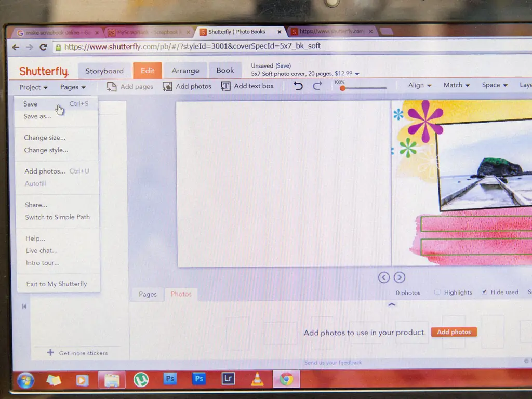
Task: Click the orange Add photos button
Action: click(x=454, y=332)
